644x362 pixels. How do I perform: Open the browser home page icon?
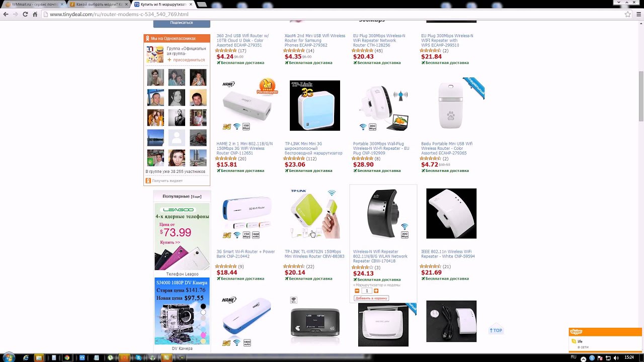click(x=35, y=14)
